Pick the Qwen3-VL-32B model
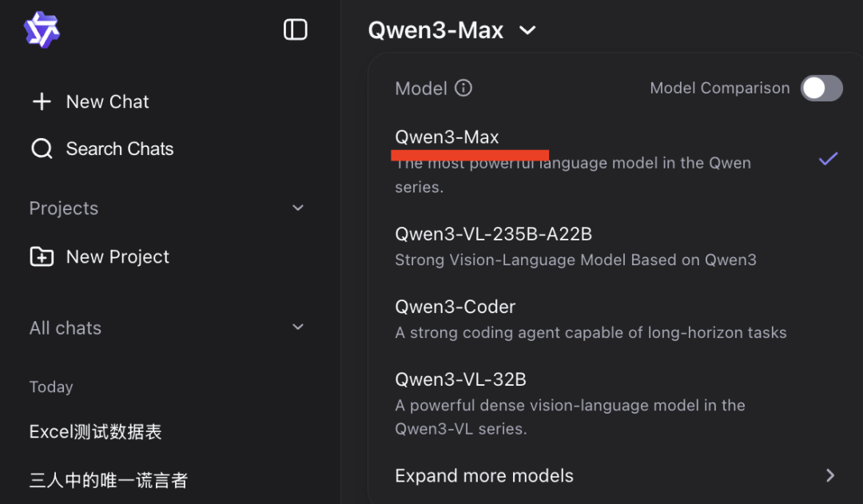The width and height of the screenshot is (863, 504). (x=461, y=379)
